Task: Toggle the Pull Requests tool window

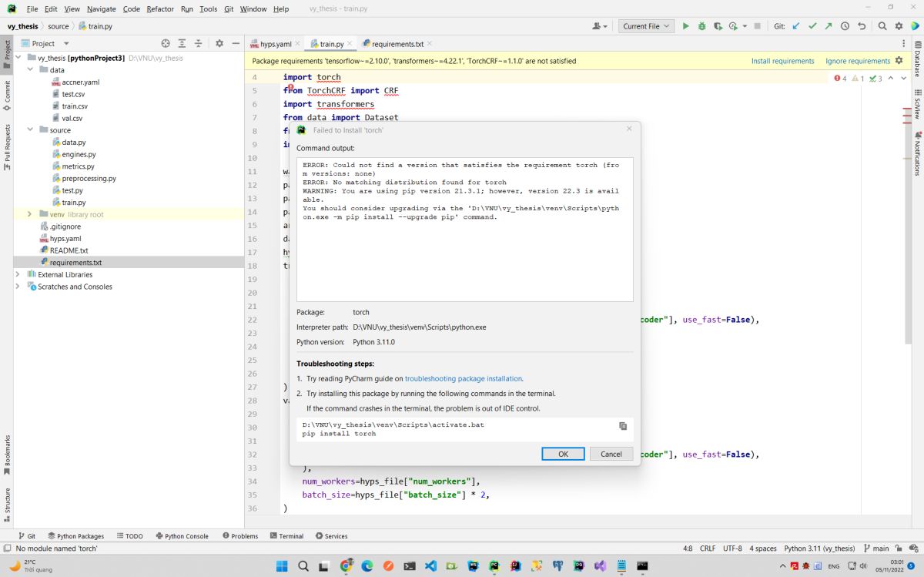Action: pos(7,147)
